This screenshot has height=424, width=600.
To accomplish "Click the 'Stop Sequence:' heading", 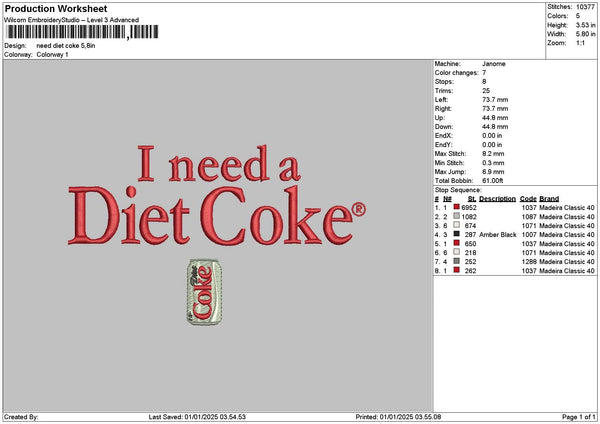I will coord(458,190).
